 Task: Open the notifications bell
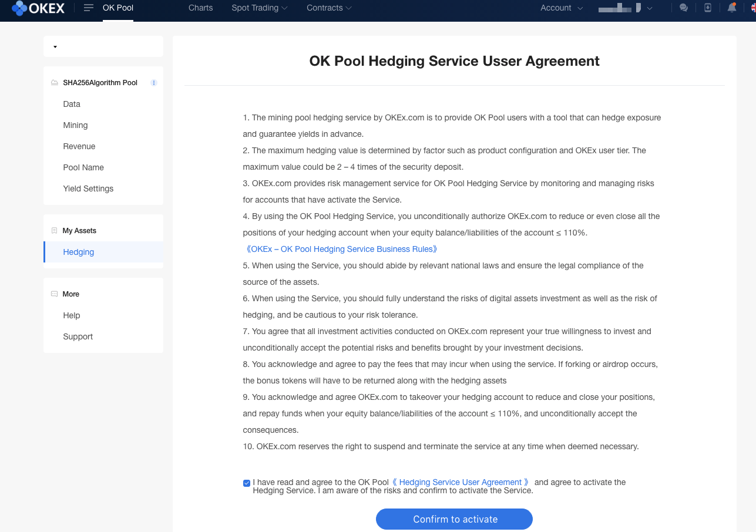732,8
